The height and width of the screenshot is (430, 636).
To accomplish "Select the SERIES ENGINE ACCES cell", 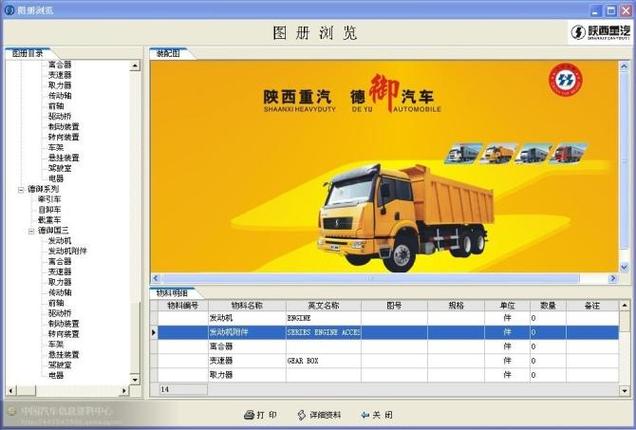I will (x=323, y=332).
